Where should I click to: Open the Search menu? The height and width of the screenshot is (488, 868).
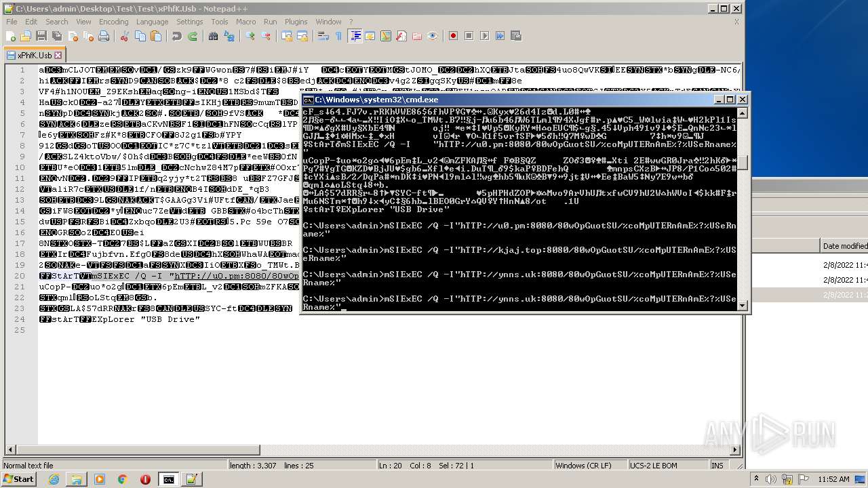point(57,22)
